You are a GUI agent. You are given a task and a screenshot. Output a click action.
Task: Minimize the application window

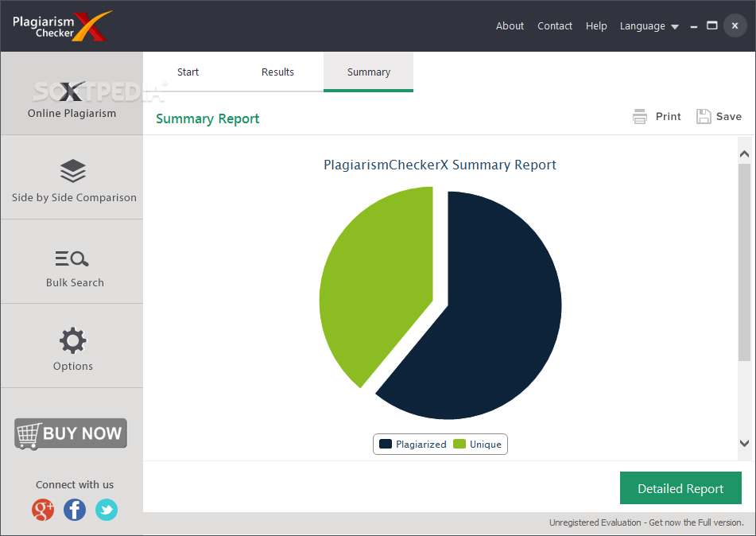click(694, 26)
